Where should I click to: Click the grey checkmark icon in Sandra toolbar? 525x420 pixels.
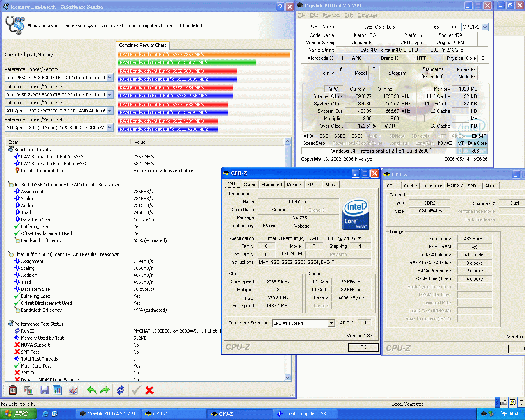point(137,390)
